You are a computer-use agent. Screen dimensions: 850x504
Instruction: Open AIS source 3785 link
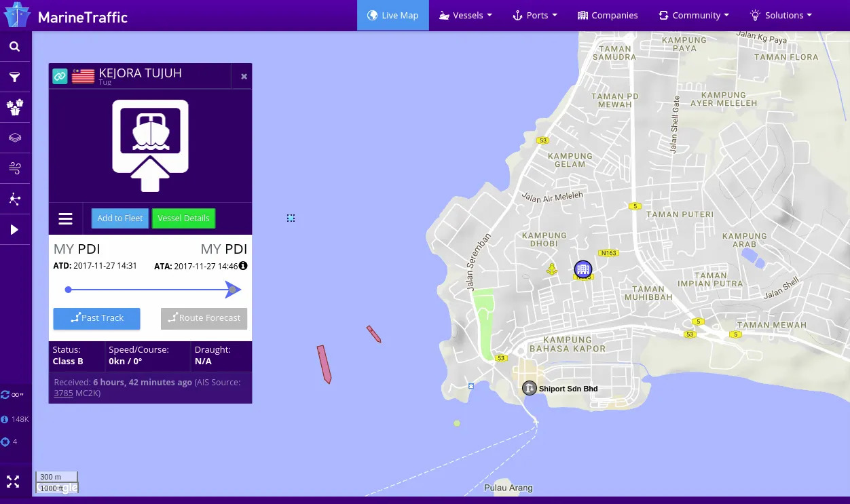(63, 393)
